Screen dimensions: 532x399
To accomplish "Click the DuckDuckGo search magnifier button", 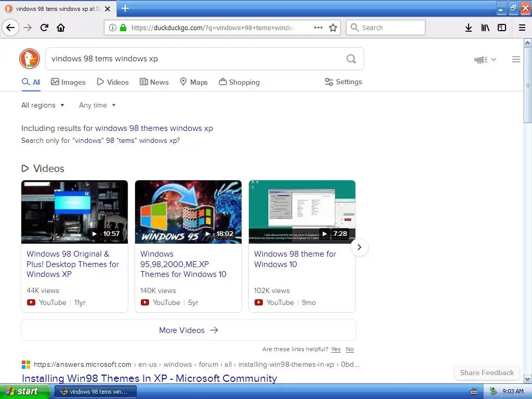I will [x=351, y=59].
